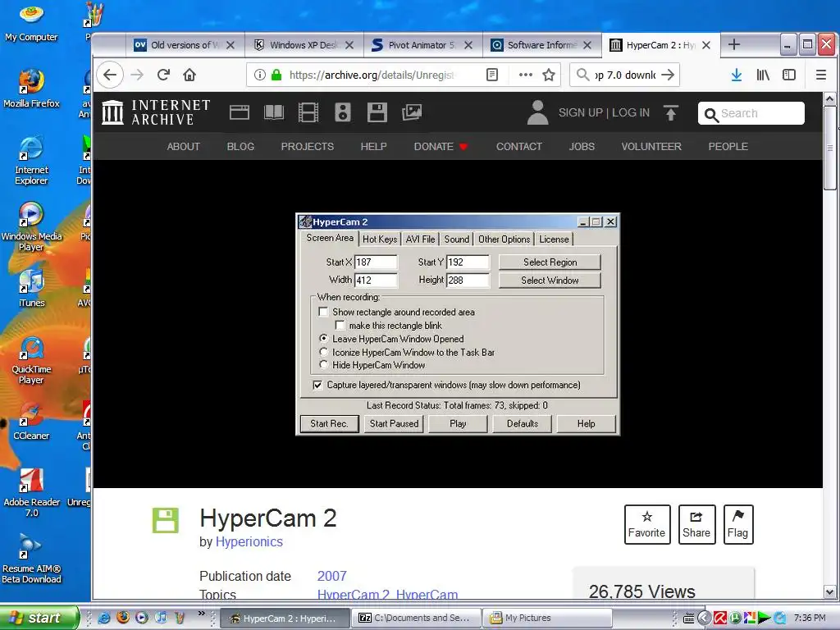
Task: Open the Hot Keys tab in HyperCam
Action: click(x=380, y=240)
